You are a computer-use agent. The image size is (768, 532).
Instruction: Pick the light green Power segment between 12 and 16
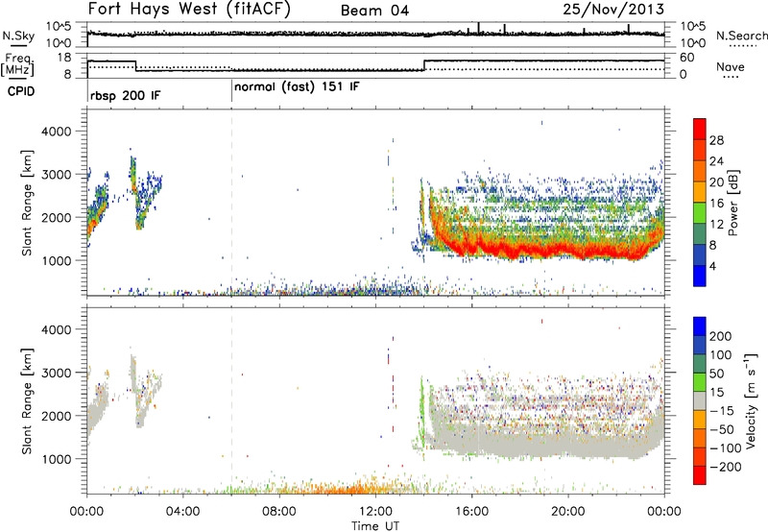pyautogui.click(x=700, y=213)
